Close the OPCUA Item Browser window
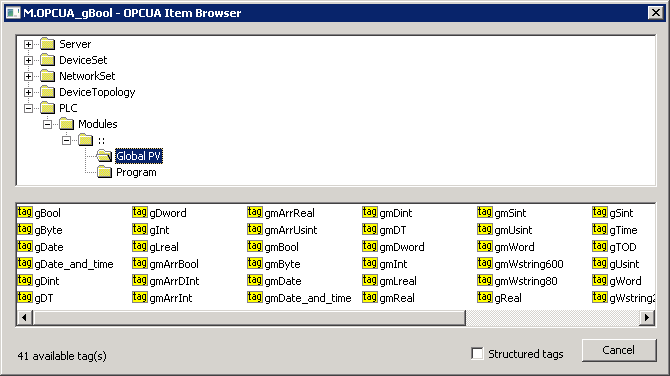 [655, 13]
